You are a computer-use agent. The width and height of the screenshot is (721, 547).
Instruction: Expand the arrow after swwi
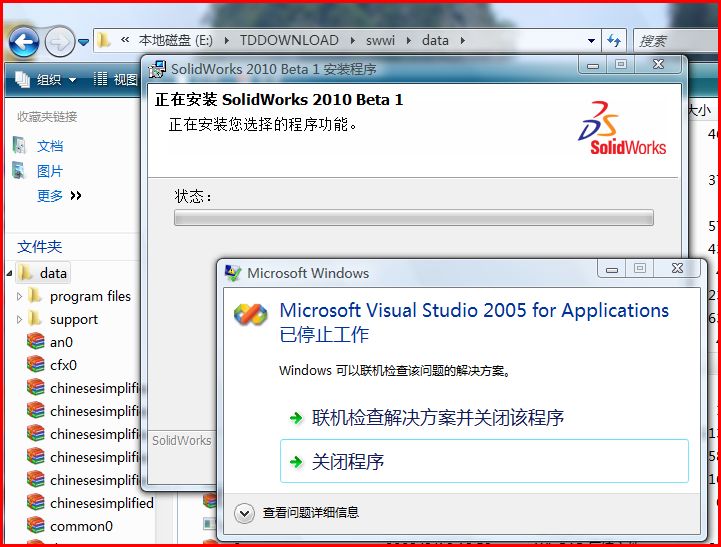tap(408, 40)
